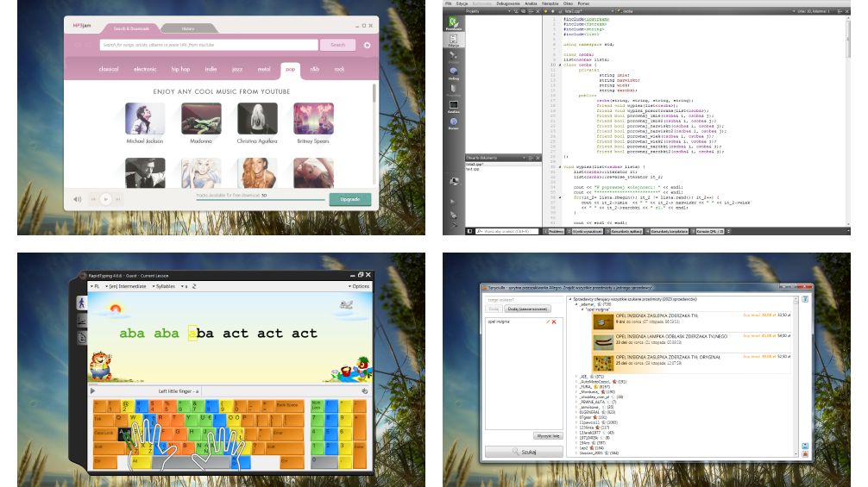Focus the MP3jam song search field
The width and height of the screenshot is (868, 487).
(209, 45)
